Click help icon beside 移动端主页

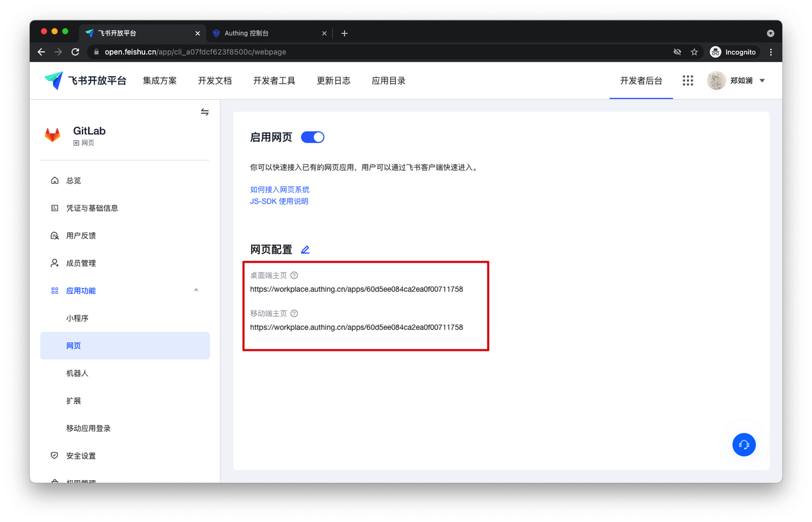pyautogui.click(x=294, y=313)
